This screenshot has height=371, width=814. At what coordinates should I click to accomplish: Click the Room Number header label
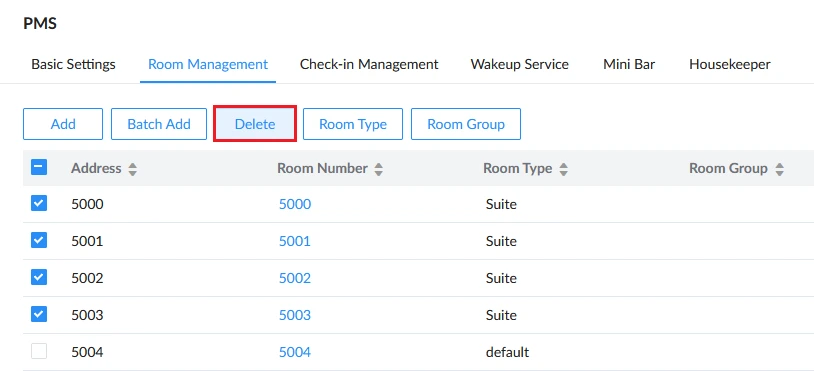322,169
